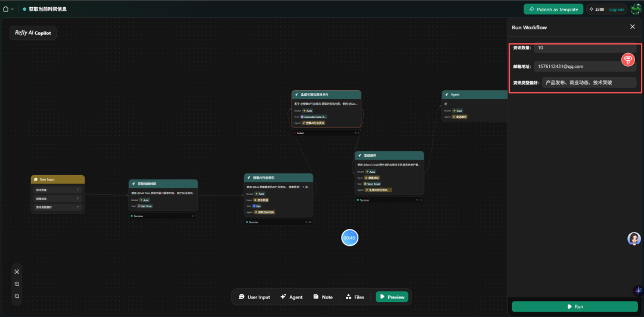
Task: Click the home icon in top bar
Action: click(x=6, y=9)
